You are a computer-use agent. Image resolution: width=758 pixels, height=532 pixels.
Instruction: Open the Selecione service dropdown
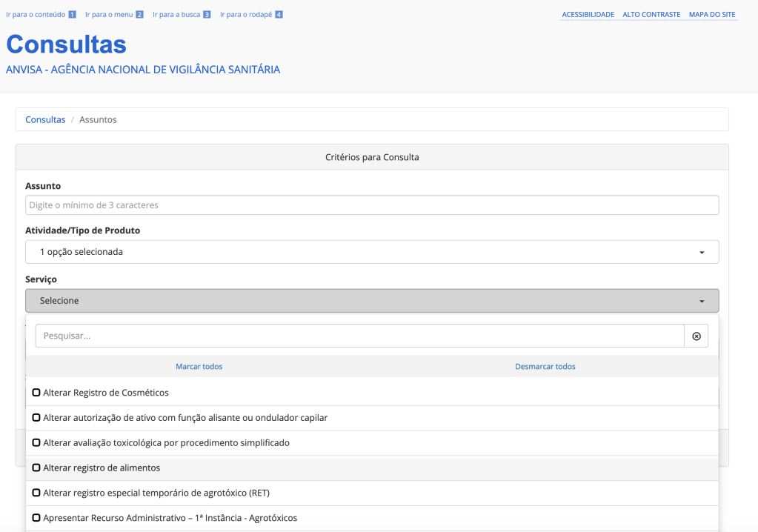371,301
